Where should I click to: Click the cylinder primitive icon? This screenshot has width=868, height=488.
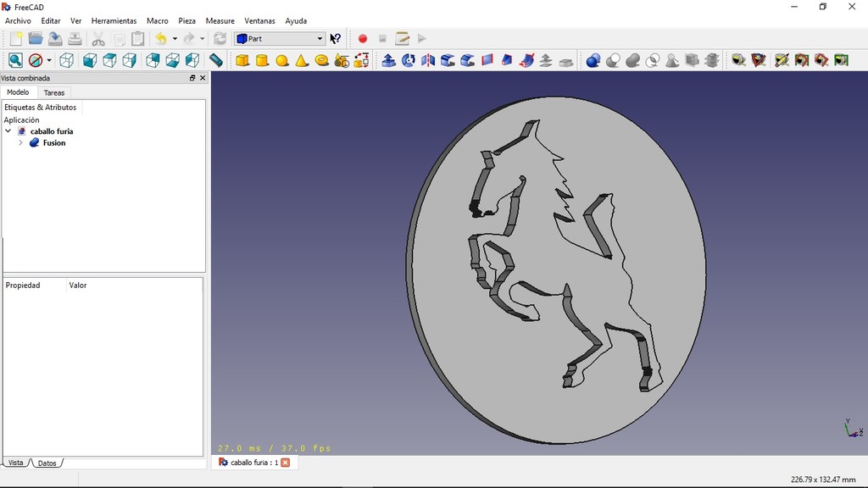tap(262, 60)
